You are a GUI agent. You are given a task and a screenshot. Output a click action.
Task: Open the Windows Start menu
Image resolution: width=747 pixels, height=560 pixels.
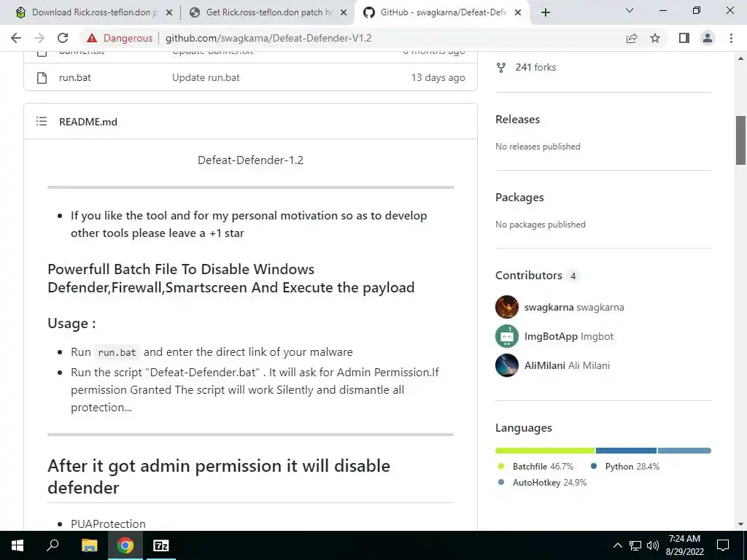click(x=18, y=545)
